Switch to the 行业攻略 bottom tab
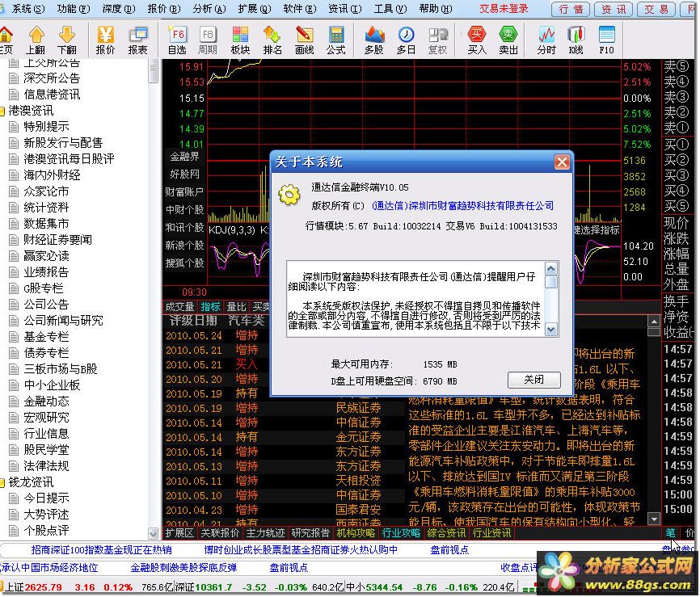The width and height of the screenshot is (700, 597). (x=402, y=533)
